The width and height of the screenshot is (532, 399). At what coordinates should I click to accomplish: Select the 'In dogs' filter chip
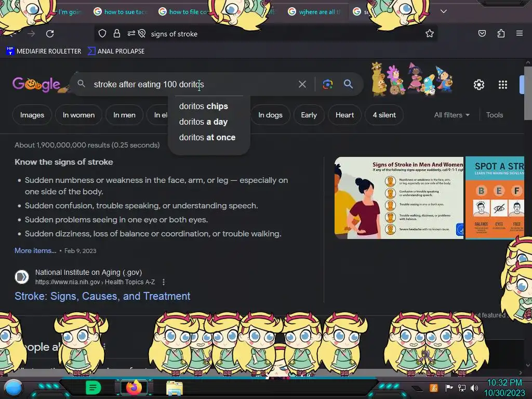tap(270, 115)
